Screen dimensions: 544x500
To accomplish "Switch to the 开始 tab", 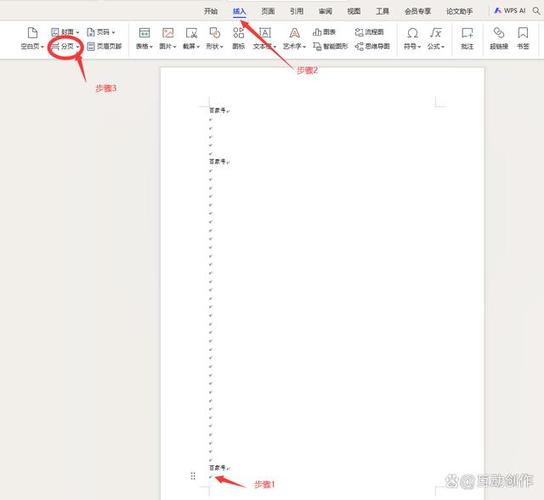I will tap(211, 11).
